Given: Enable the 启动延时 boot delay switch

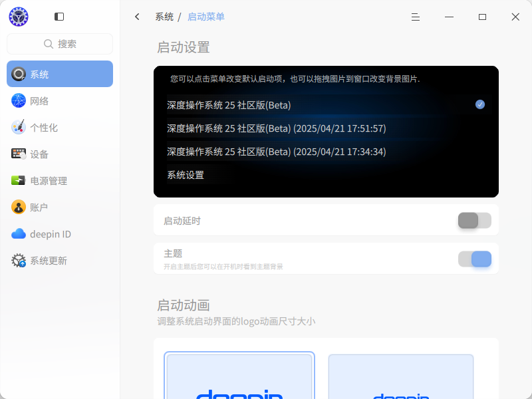Looking at the screenshot, I should pos(474,221).
